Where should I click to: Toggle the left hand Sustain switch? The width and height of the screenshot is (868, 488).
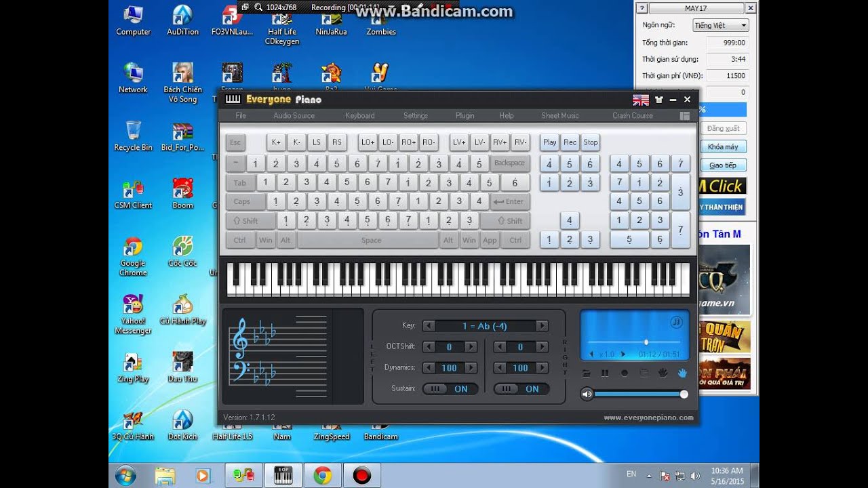(x=450, y=389)
